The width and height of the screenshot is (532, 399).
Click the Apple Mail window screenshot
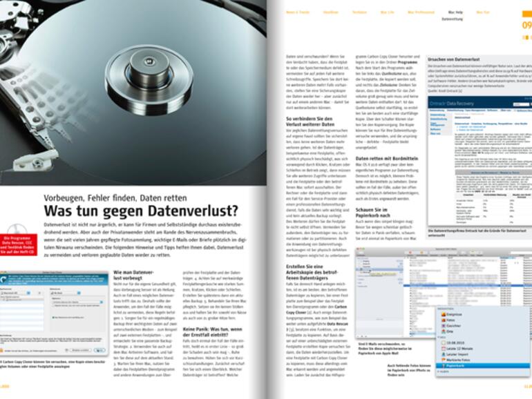coord(443,294)
